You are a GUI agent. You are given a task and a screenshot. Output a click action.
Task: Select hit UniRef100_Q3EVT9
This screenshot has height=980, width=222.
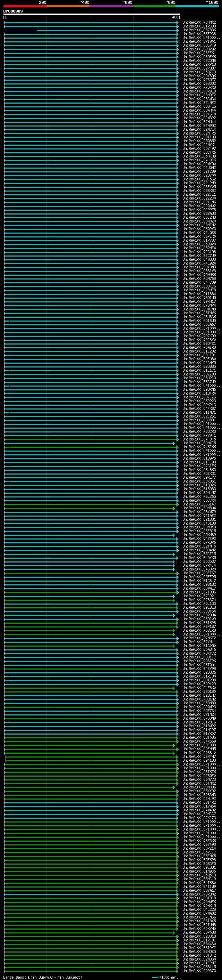[x=199, y=45]
